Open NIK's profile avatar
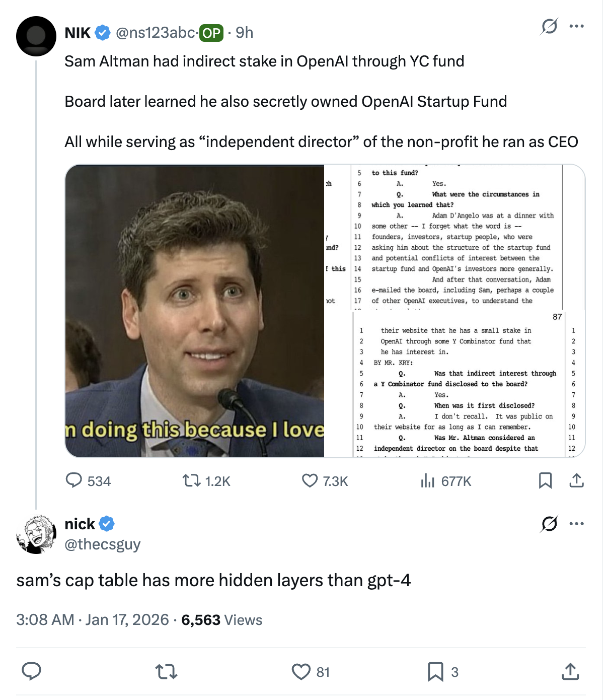 pos(36,36)
